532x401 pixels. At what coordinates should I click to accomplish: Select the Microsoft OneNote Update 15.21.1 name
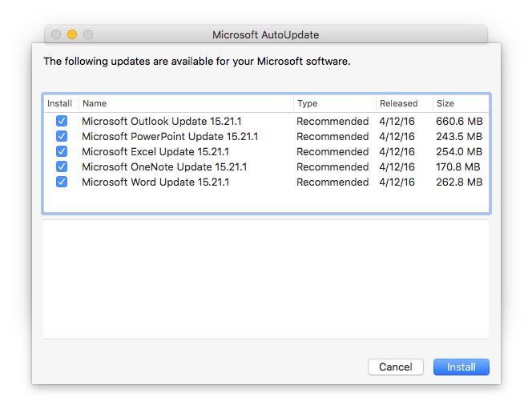click(x=163, y=167)
